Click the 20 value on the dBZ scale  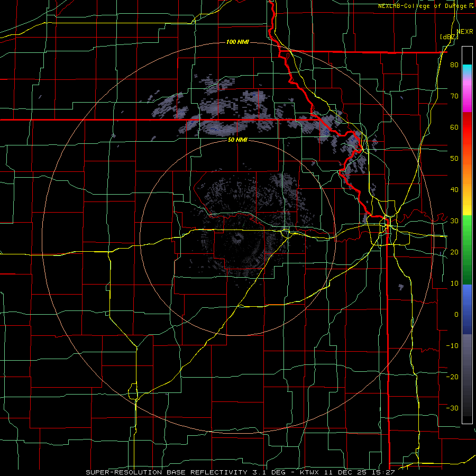point(454,252)
